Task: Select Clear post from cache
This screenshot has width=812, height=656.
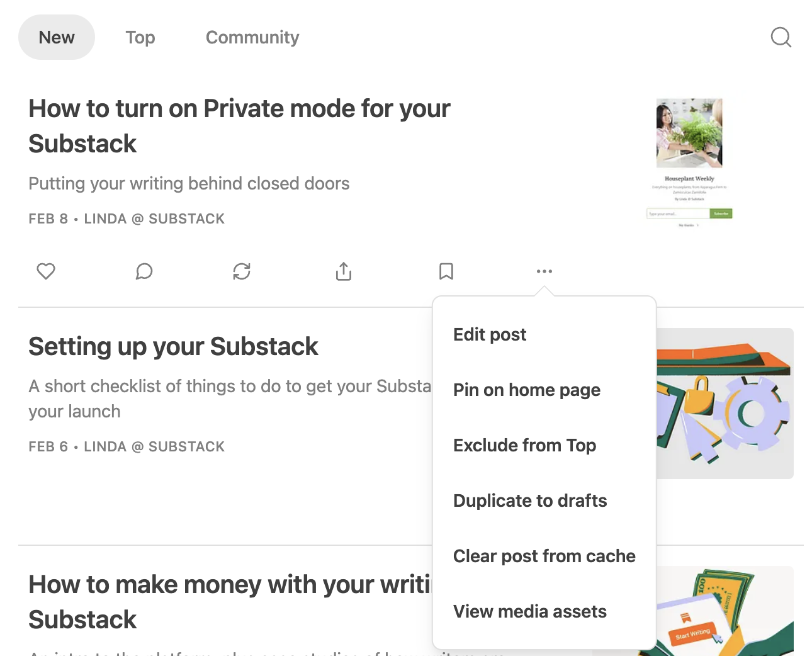Action: (544, 556)
